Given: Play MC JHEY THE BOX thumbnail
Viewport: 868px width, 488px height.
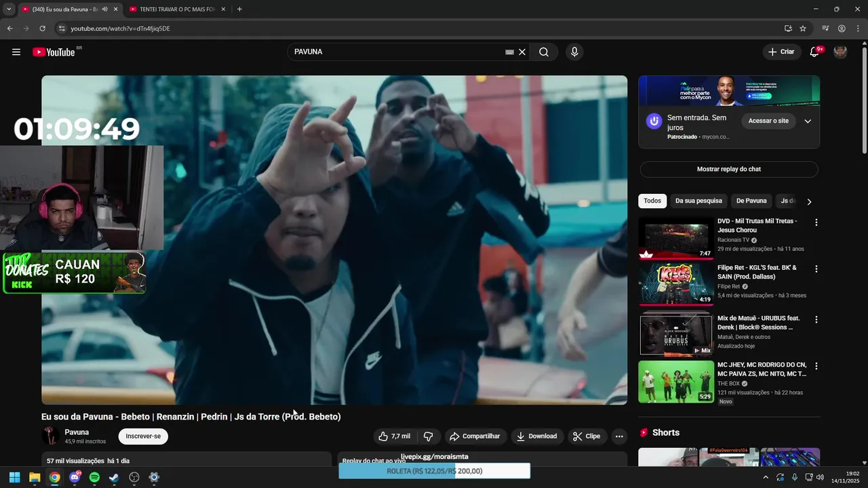Looking at the screenshot, I should click(x=676, y=382).
